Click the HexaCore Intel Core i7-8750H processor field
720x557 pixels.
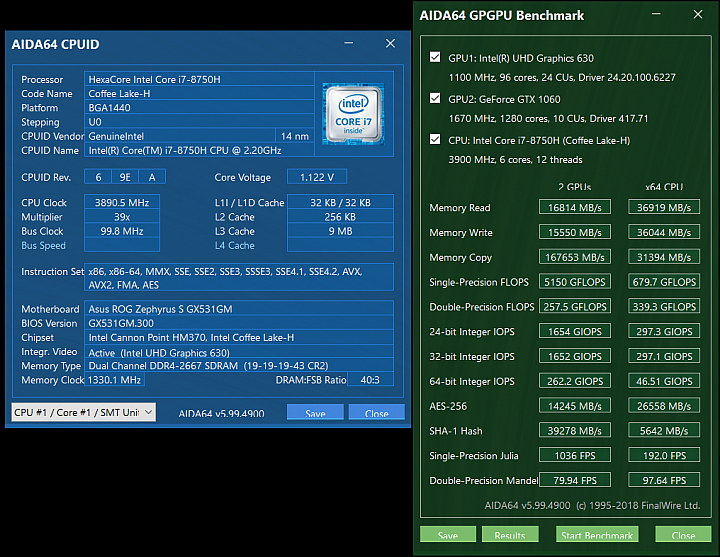(x=199, y=79)
